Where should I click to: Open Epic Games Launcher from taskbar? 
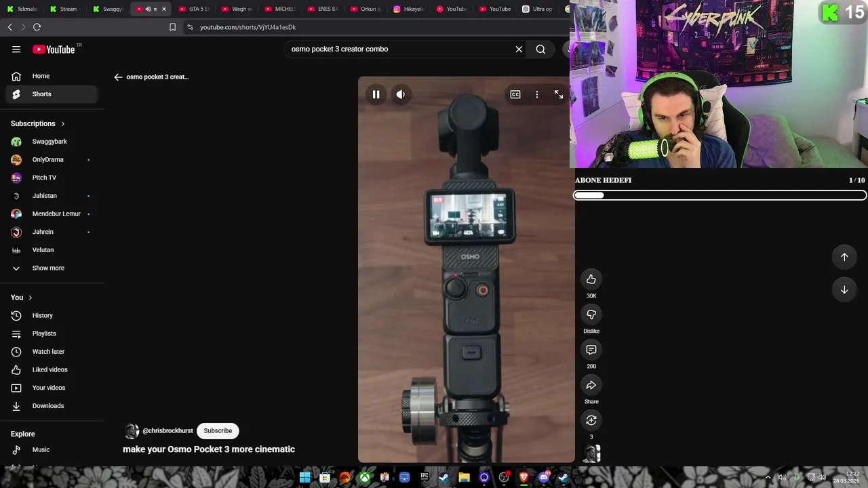tap(425, 477)
